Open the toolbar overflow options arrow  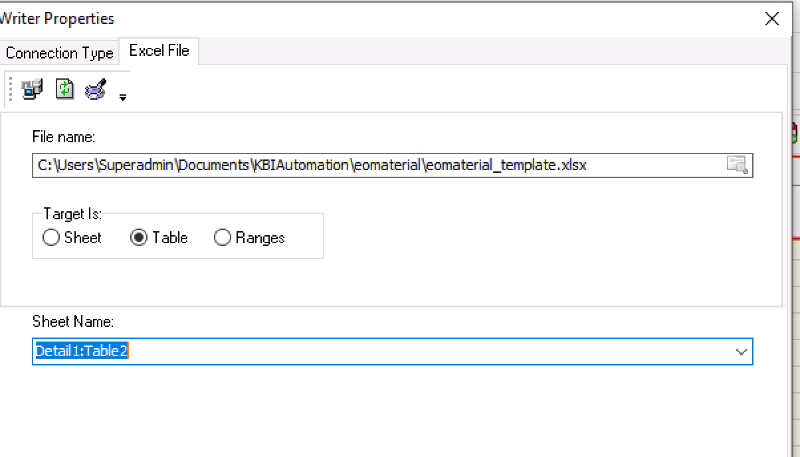pos(122,97)
